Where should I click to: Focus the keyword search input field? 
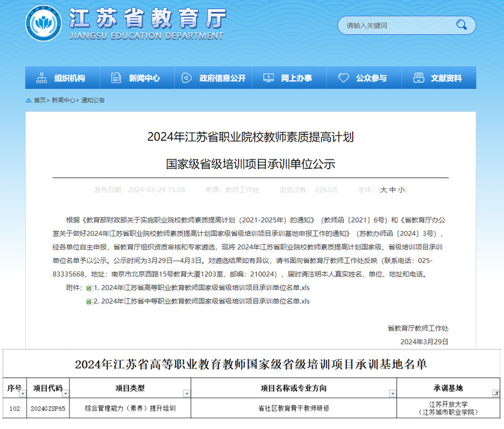(394, 25)
